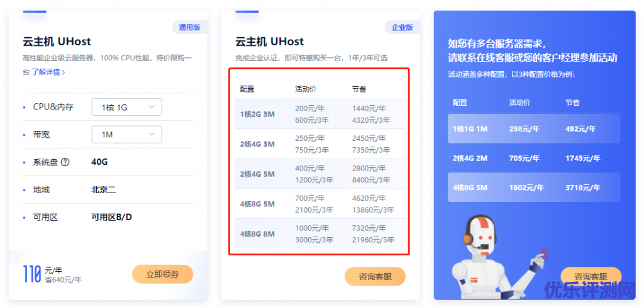Viewport: 644px width, 307px height.
Task: Click the chevron arrow next to 了解详情
Action: [x=64, y=72]
